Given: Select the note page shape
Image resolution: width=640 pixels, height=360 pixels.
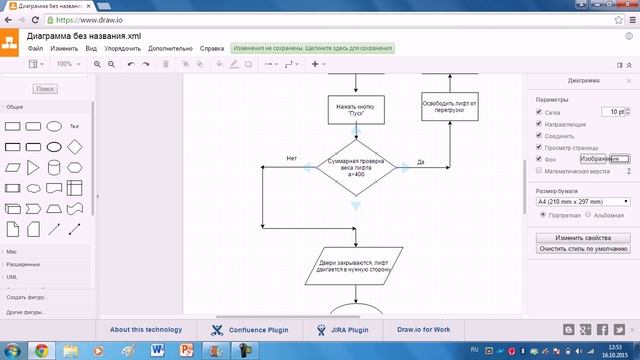Looking at the screenshot, I should 13,229.
